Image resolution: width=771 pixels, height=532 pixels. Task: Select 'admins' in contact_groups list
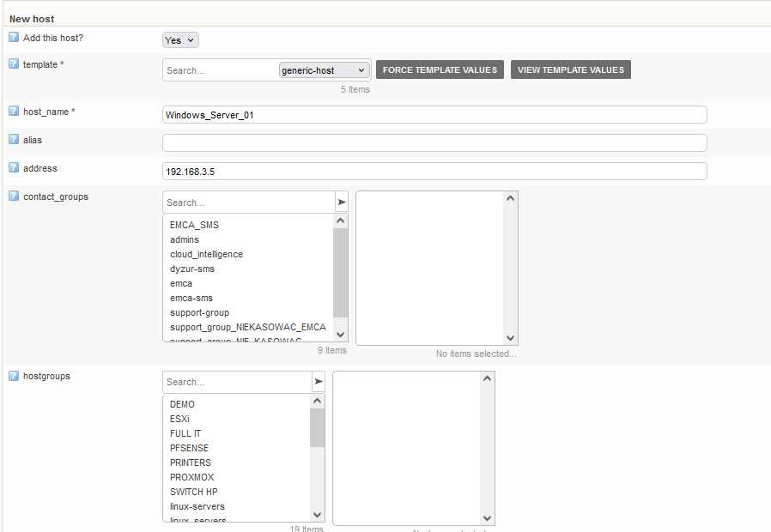coord(185,239)
